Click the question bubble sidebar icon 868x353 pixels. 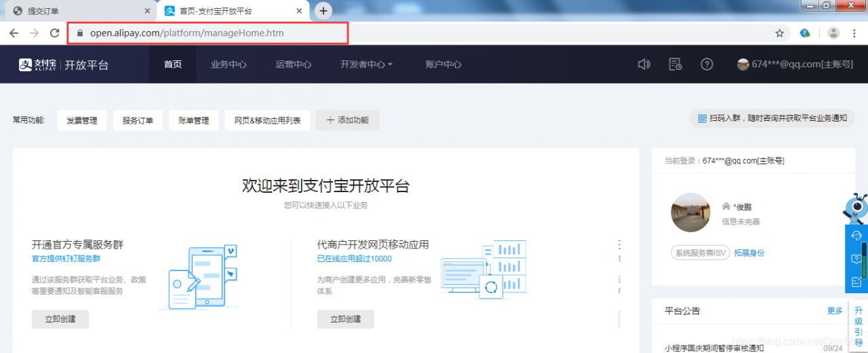coord(856,259)
